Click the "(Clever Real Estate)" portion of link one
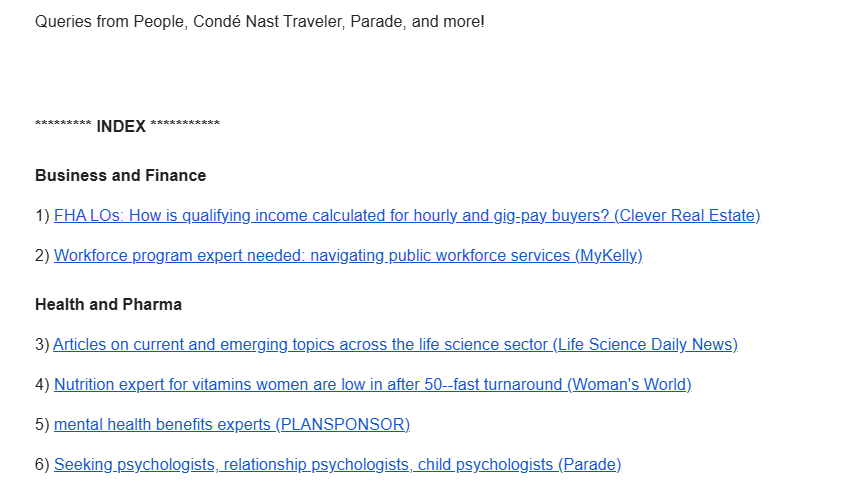Viewport: 850px width, 485px height. [x=687, y=216]
